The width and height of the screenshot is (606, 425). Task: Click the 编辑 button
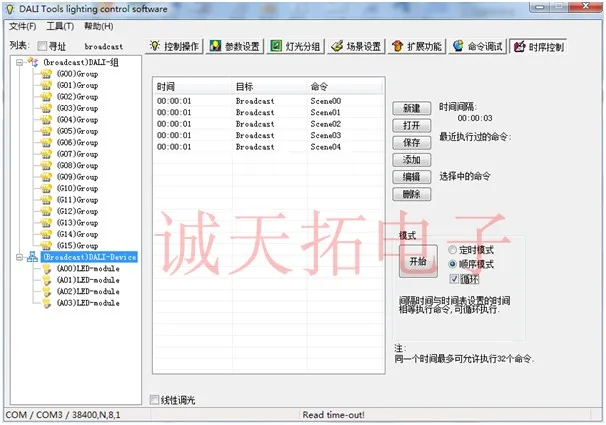pyautogui.click(x=412, y=177)
